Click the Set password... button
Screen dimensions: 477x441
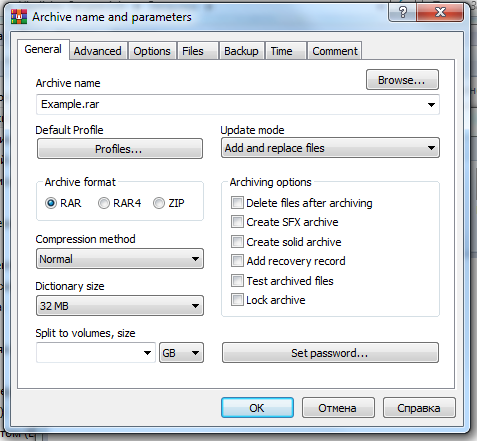pyautogui.click(x=330, y=353)
